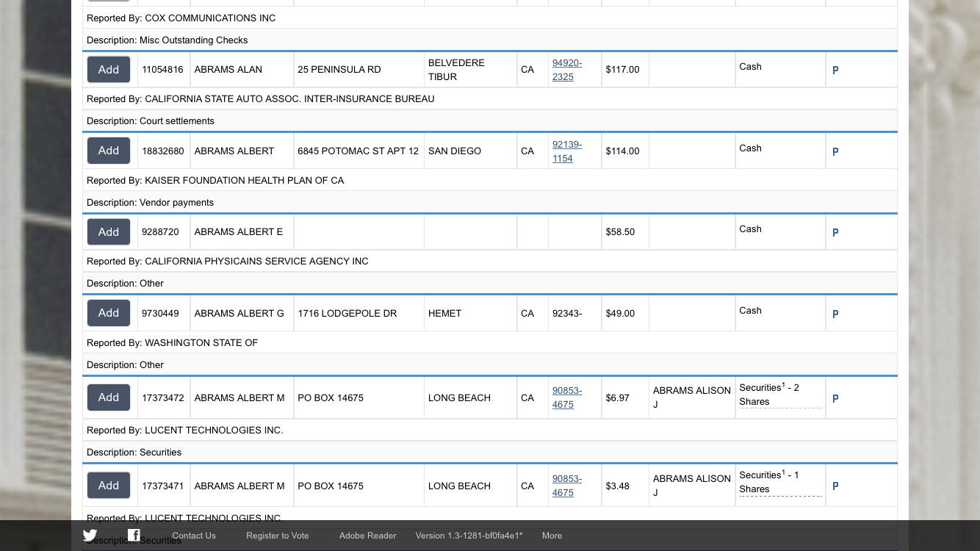Select property ID 11054816
This screenshot has height=551, width=980.
click(162, 70)
